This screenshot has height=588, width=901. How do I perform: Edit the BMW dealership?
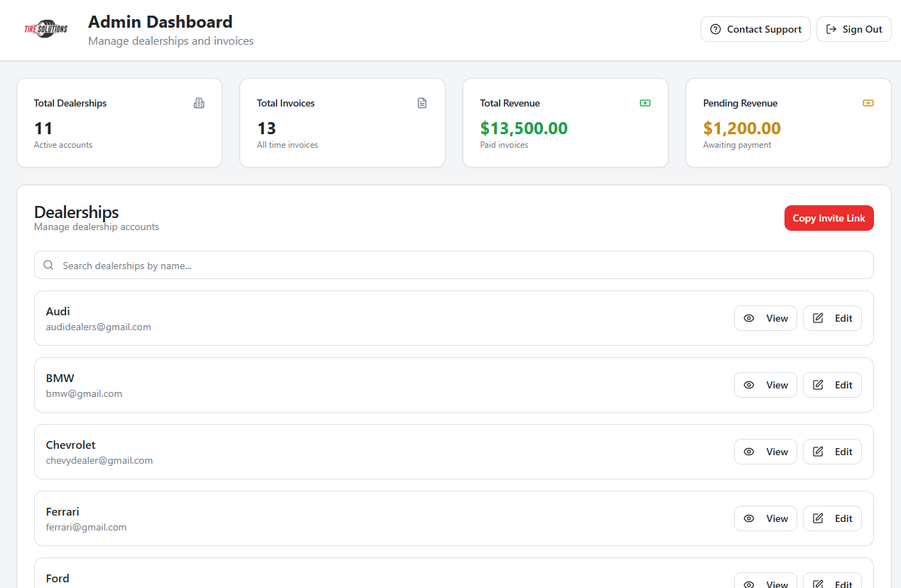(x=832, y=385)
